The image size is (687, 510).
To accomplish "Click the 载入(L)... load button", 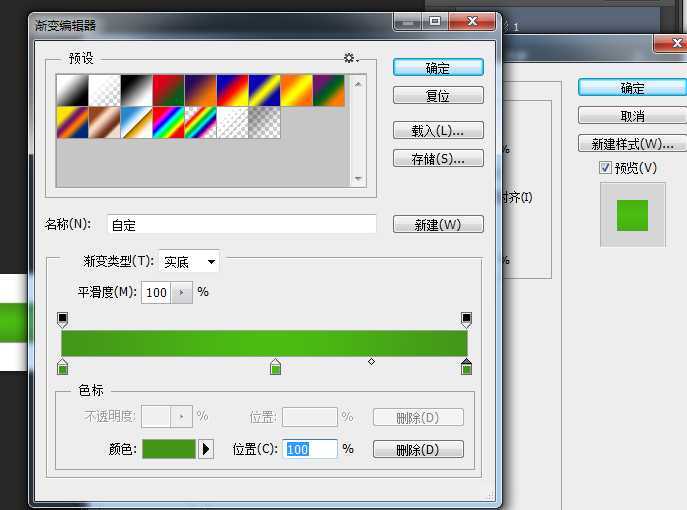I will pyautogui.click(x=438, y=130).
